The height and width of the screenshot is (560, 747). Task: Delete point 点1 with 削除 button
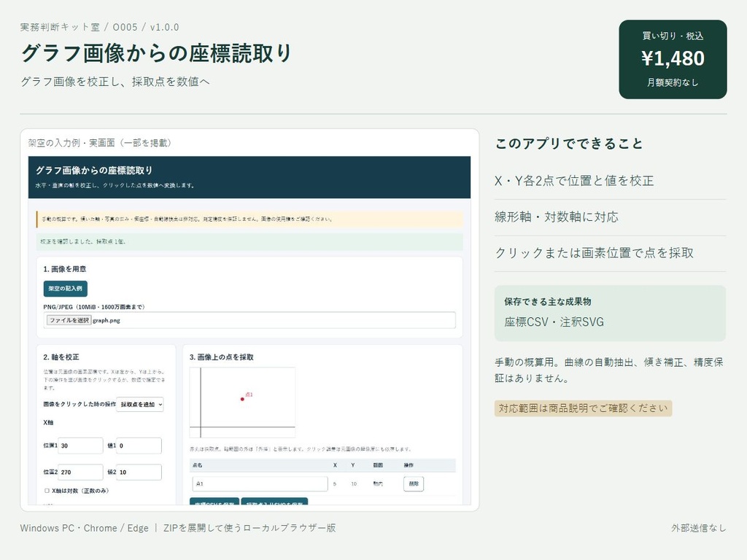414,484
